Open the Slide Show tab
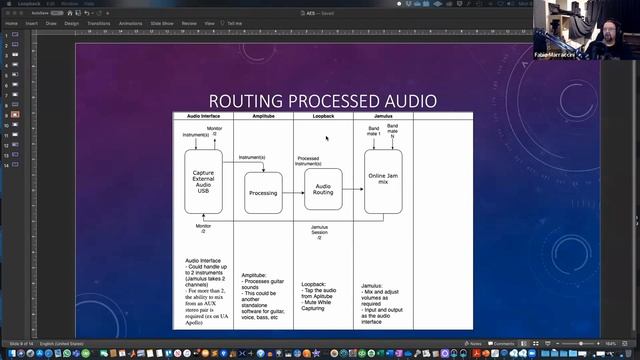 click(x=162, y=24)
